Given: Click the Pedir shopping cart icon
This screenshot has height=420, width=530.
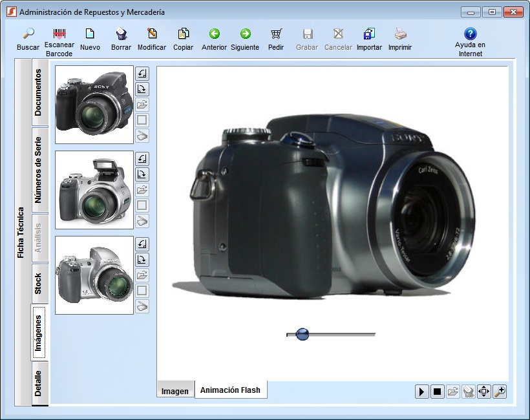Looking at the screenshot, I should (276, 34).
